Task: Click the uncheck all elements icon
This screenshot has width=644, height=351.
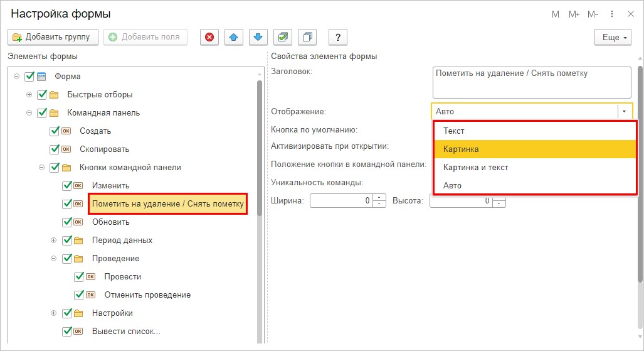Action: pos(307,37)
